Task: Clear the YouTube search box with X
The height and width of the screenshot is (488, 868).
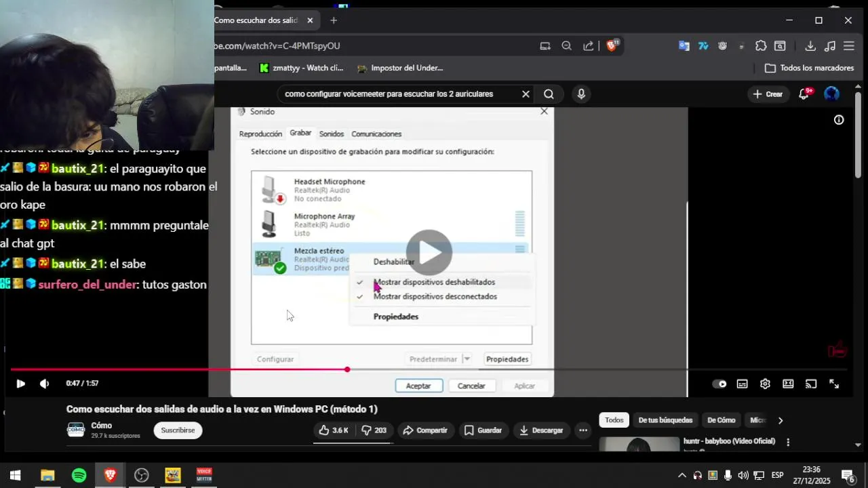Action: 526,94
